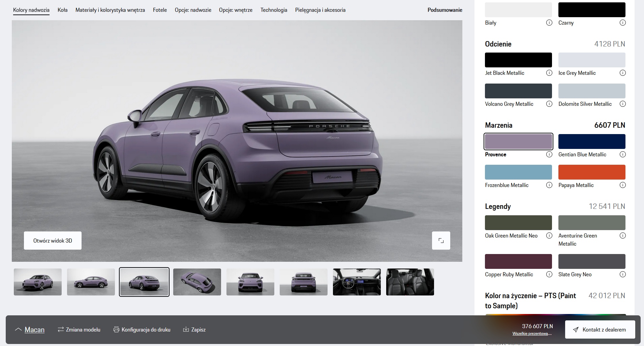Image resolution: width=644 pixels, height=346 pixels.
Task: Open the Macan model link
Action: click(x=34, y=330)
